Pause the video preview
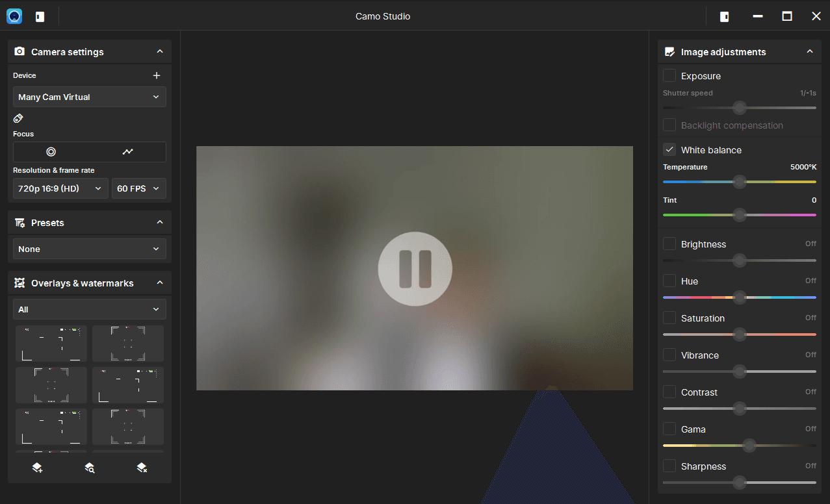Screen dimensions: 830x504 click(415, 269)
